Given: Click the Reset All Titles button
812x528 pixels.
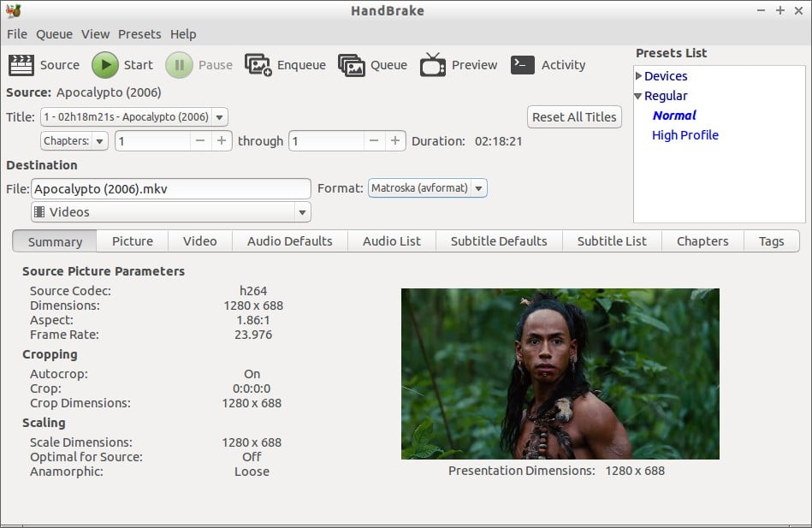Looking at the screenshot, I should tap(573, 117).
